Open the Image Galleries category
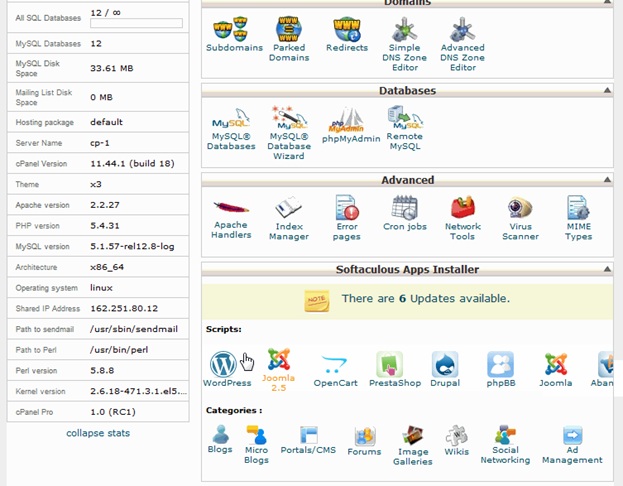Viewport: 623px width, 486px height. (412, 445)
